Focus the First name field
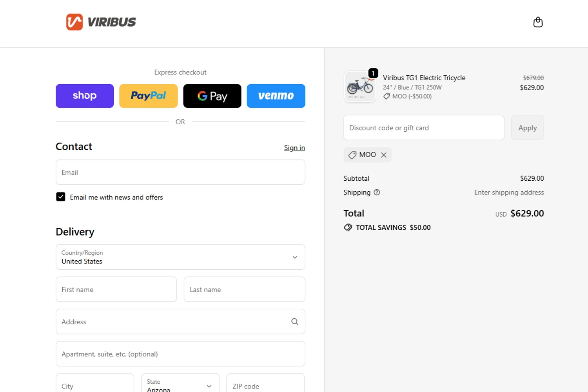 click(x=116, y=289)
